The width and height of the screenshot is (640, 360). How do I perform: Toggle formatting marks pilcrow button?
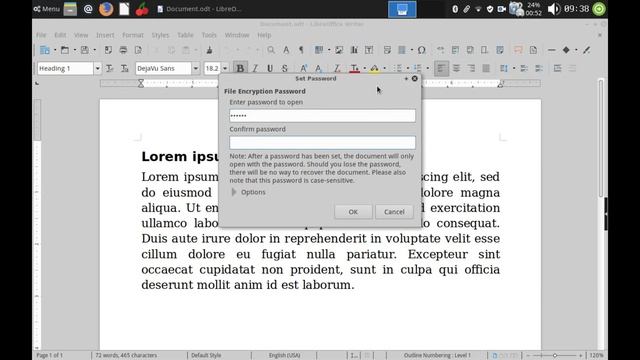(x=301, y=50)
